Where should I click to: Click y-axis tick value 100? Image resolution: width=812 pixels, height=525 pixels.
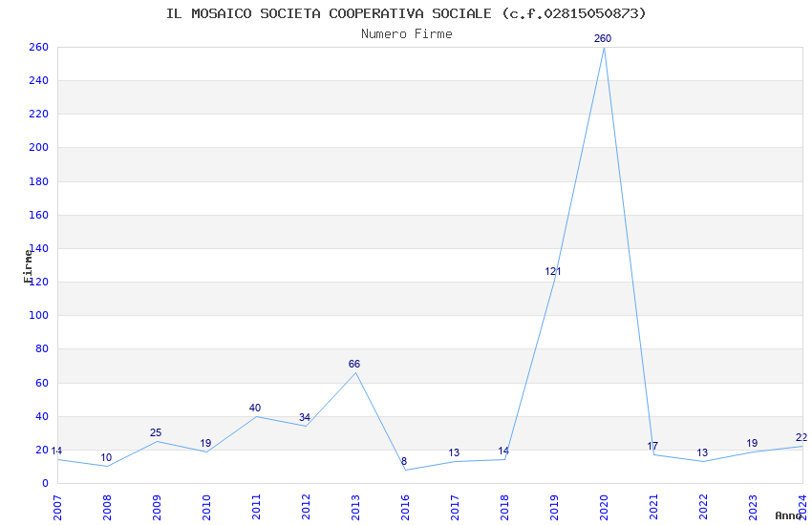tap(39, 316)
